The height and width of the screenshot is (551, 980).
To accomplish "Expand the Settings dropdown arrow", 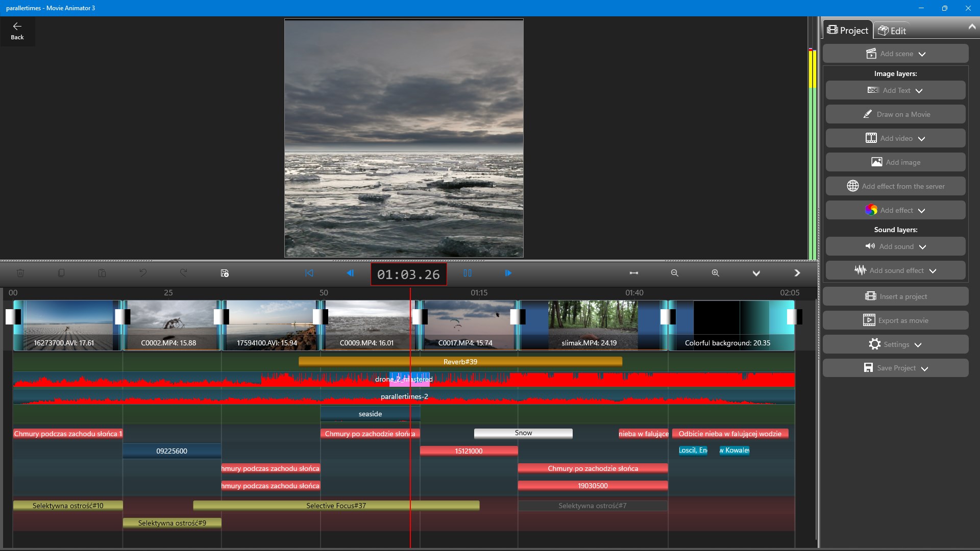I will [919, 344].
